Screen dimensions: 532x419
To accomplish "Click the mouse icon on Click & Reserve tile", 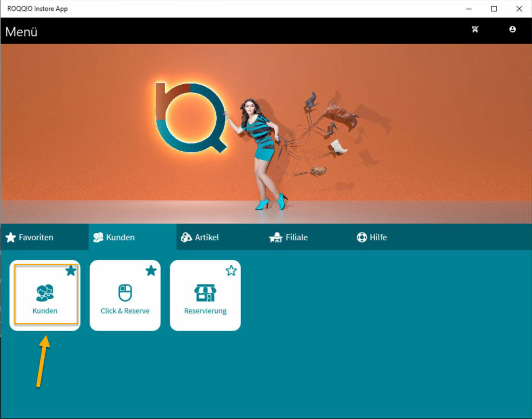I will 125,293.
